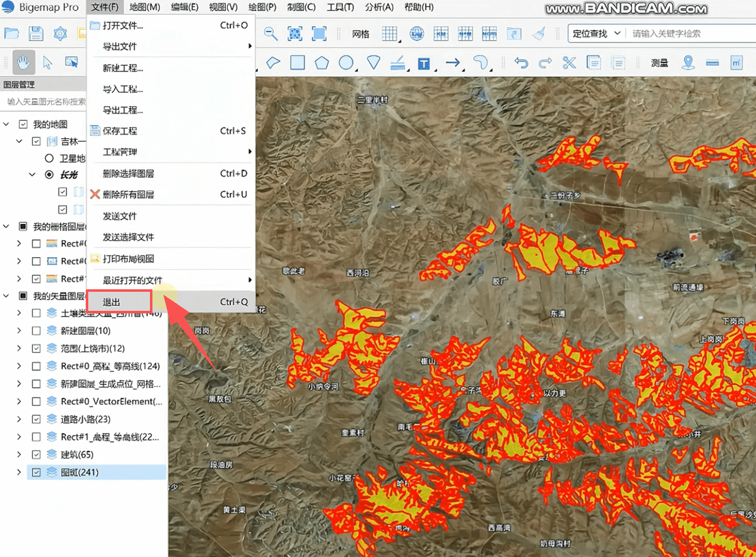Screen dimensions: 756x557
Task: Choose 打印布局视图 menu entry
Action: click(170, 258)
